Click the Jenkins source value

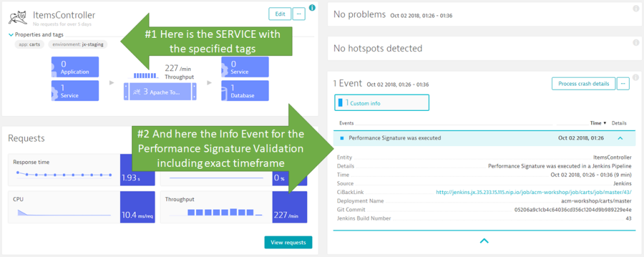coord(623,183)
